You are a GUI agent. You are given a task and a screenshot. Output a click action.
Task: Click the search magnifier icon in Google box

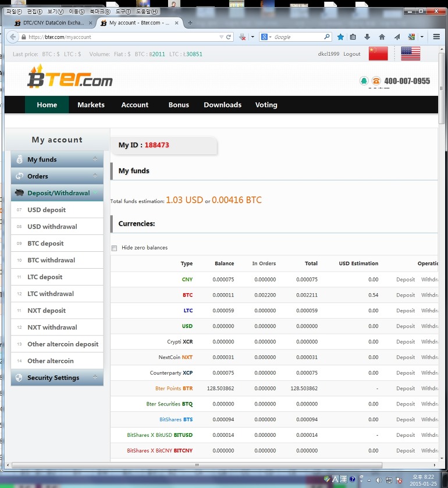pyautogui.click(x=326, y=37)
